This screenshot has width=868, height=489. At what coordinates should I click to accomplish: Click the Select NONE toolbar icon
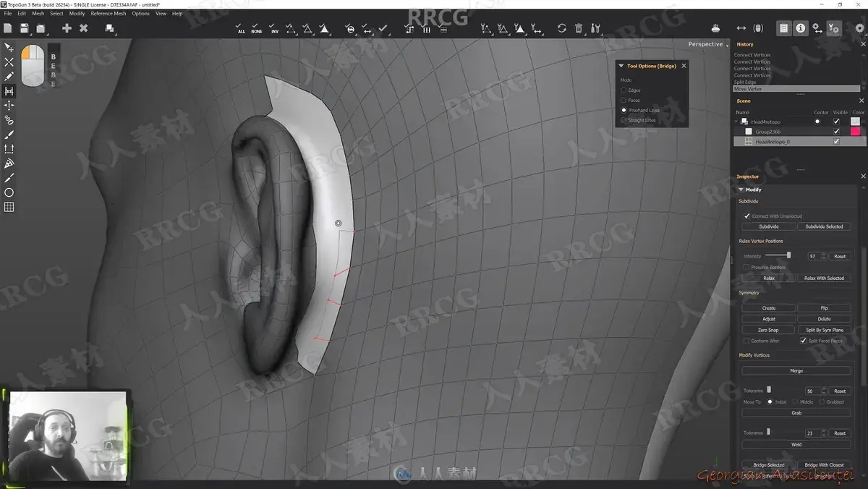tap(257, 28)
